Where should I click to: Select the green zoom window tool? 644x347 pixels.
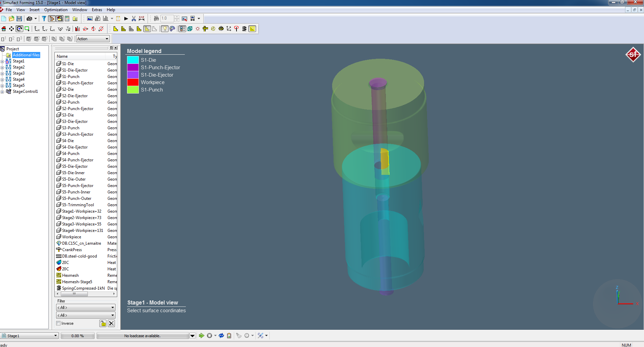pos(27,29)
